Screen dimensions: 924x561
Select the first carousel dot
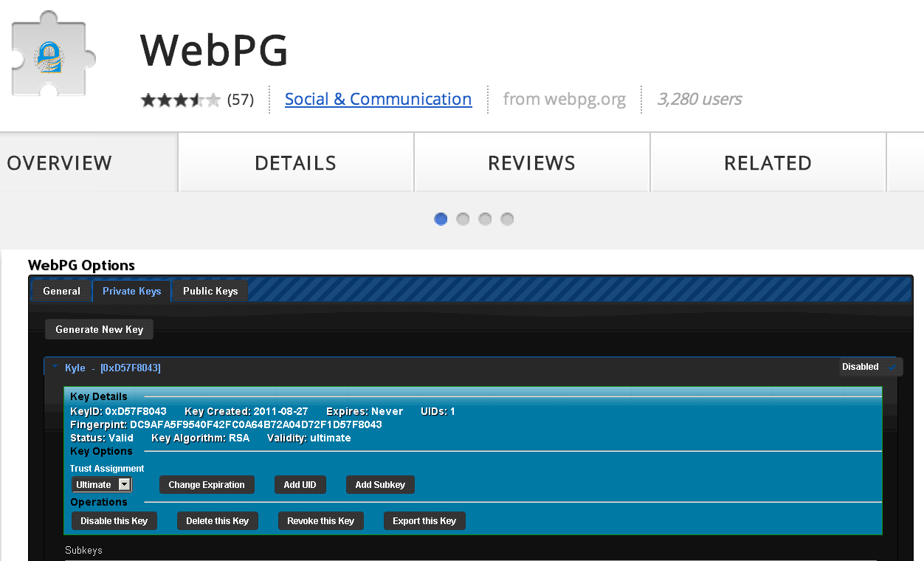coord(441,219)
